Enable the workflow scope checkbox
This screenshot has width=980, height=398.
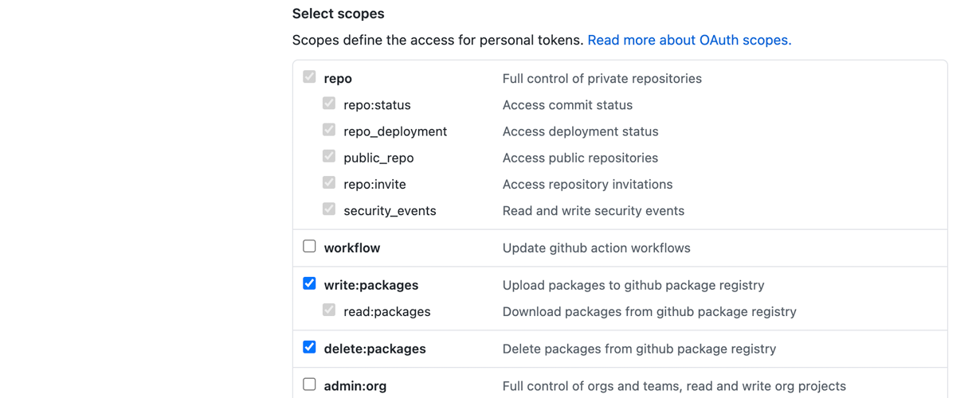click(309, 247)
